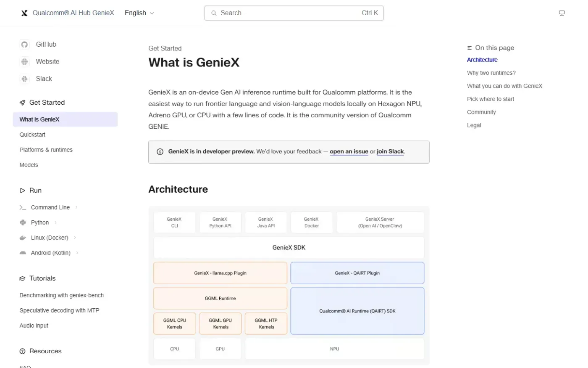This screenshot has height=368, width=588.
Task: Jump to Architecture in page outline
Action: (482, 60)
